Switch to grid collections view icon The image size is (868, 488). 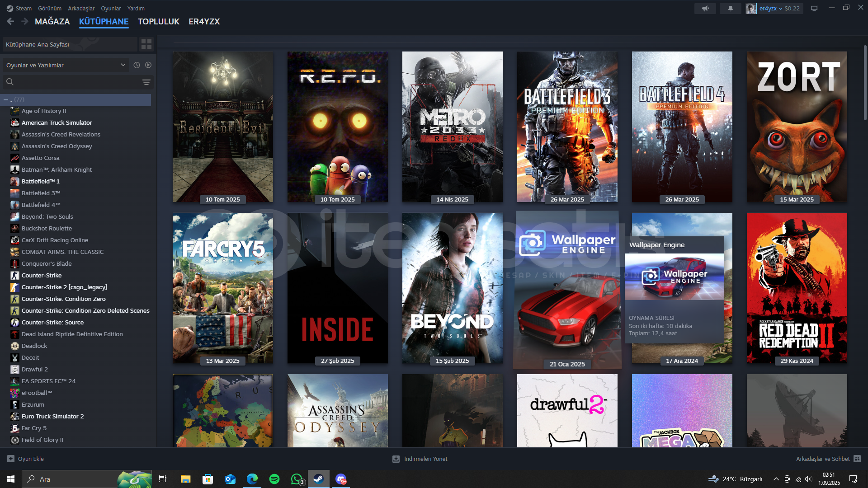(x=146, y=44)
